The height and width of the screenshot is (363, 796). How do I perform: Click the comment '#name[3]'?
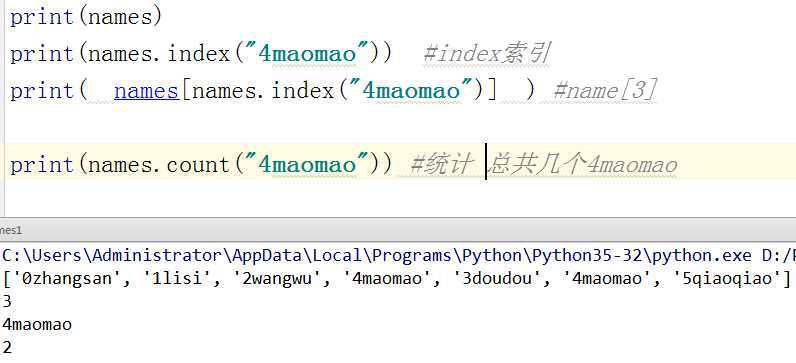point(605,90)
